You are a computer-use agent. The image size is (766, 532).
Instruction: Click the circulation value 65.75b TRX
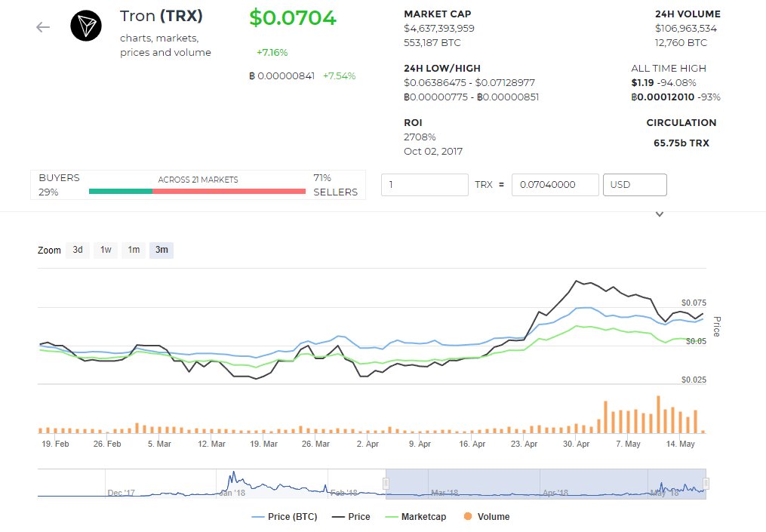click(x=681, y=143)
